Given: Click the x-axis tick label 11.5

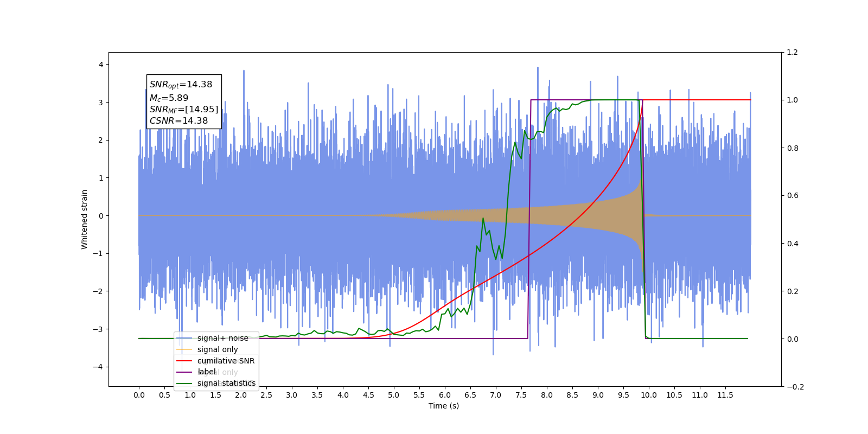Looking at the screenshot, I should [725, 395].
